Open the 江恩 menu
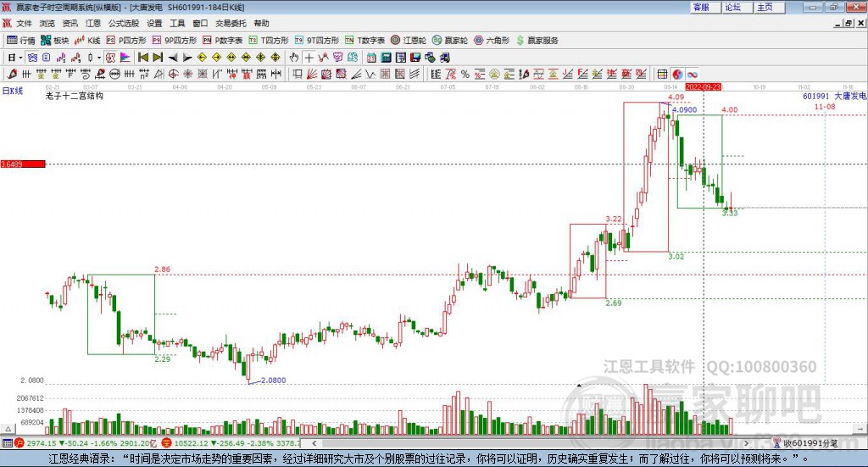 coord(93,23)
